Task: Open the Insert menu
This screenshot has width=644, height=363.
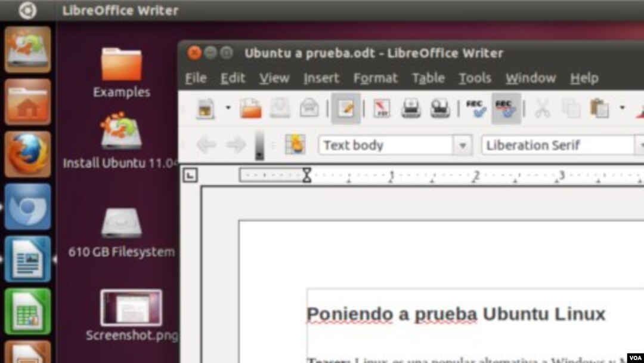Action: [321, 78]
